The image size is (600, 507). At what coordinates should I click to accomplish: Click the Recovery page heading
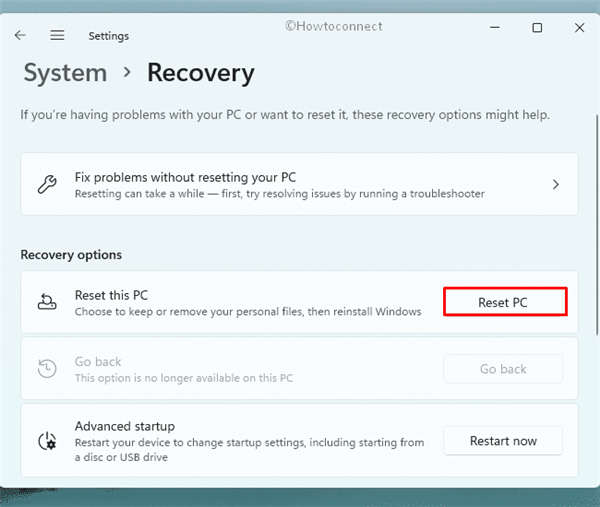coord(200,73)
